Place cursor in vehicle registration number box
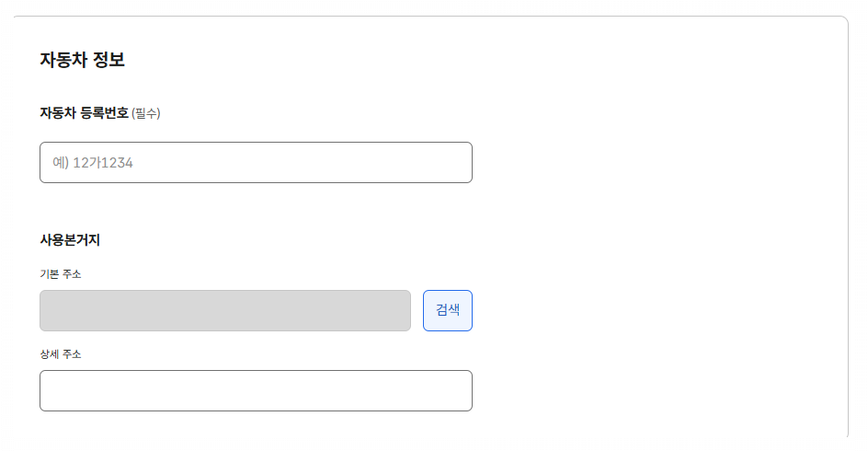 tap(256, 162)
